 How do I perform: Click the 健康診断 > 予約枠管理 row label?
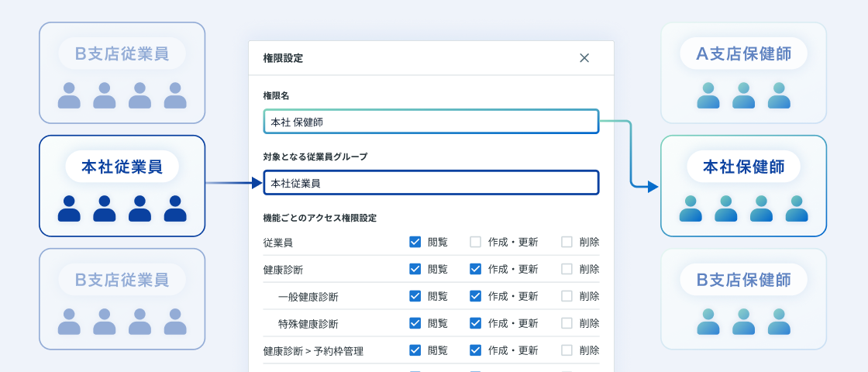tap(313, 351)
